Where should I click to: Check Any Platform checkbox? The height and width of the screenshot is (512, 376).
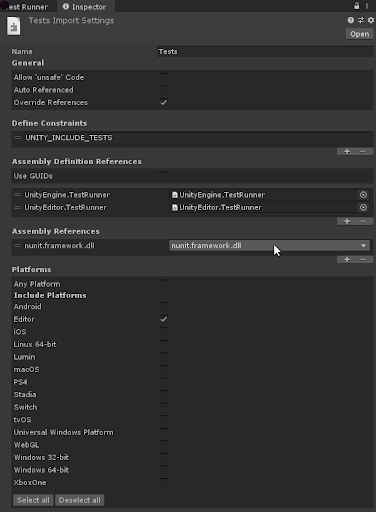[164, 284]
